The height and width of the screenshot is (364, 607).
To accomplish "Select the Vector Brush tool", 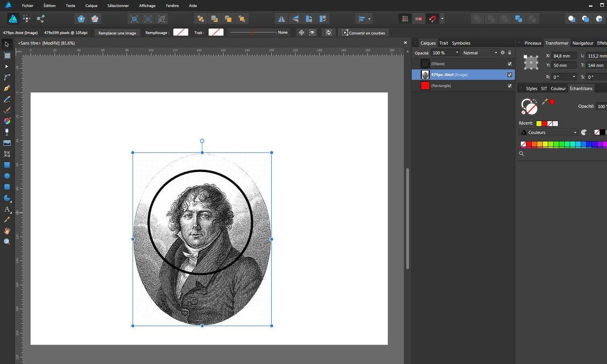I will [x=7, y=110].
